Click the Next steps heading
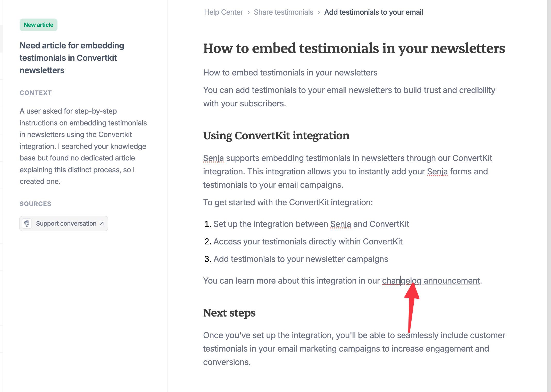The height and width of the screenshot is (392, 551). tap(229, 313)
